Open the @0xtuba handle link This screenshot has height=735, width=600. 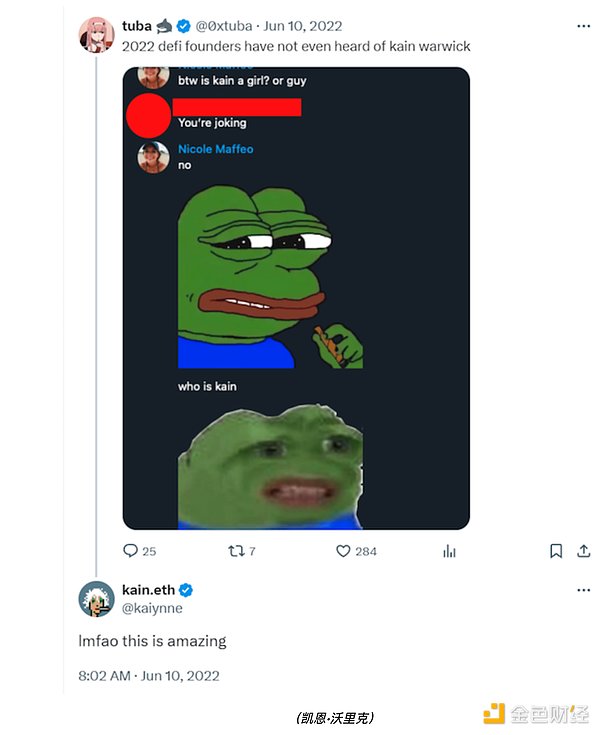tap(224, 26)
